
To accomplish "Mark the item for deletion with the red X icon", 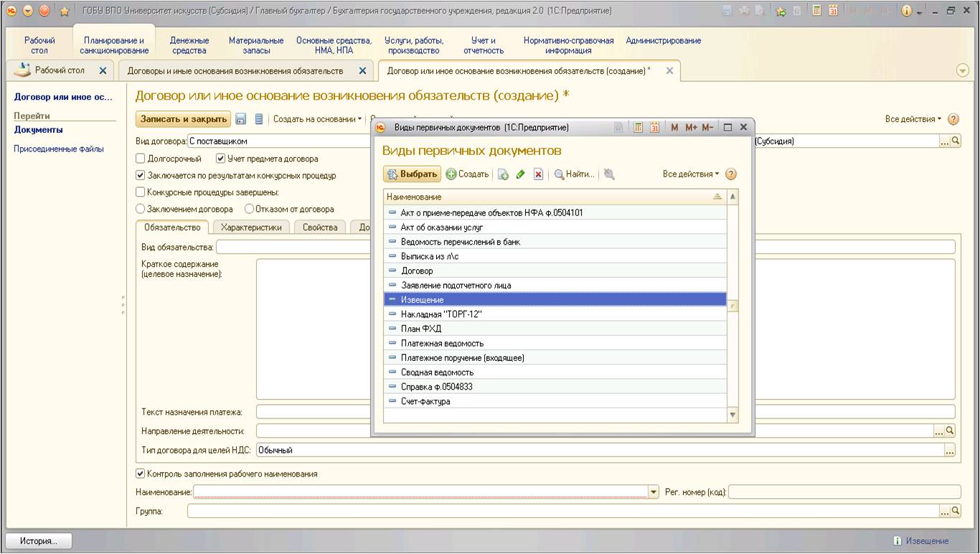I will coord(538,174).
